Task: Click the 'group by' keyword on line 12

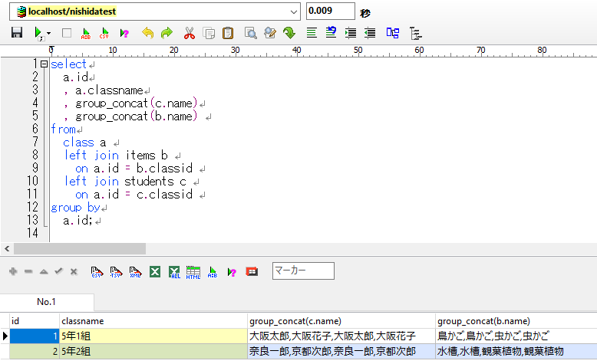Action: coord(75,208)
